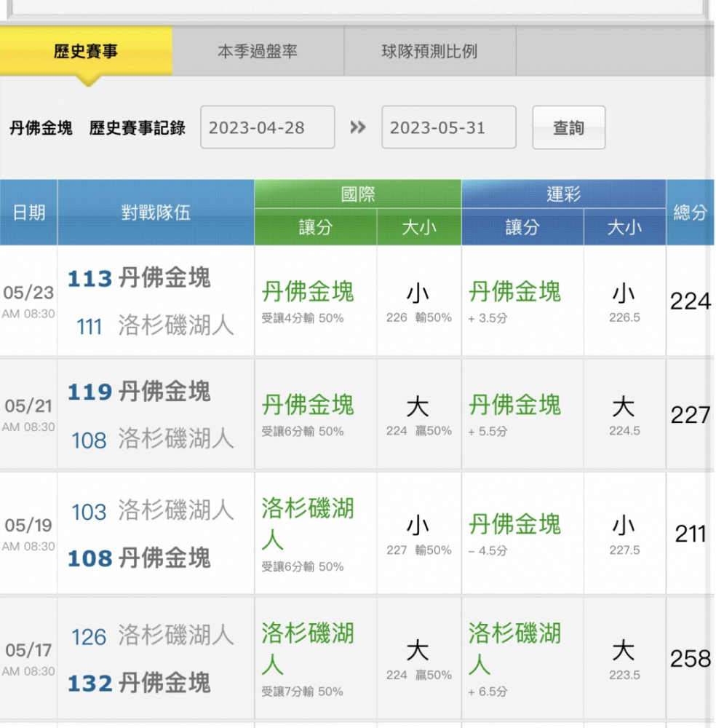Click the 讓分 header under 運彩

point(522,227)
